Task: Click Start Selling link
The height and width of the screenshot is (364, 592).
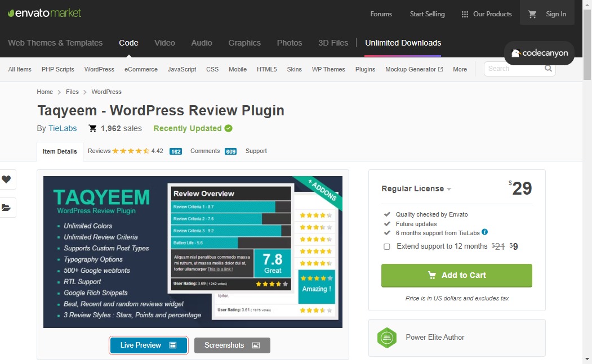Action: [428, 14]
